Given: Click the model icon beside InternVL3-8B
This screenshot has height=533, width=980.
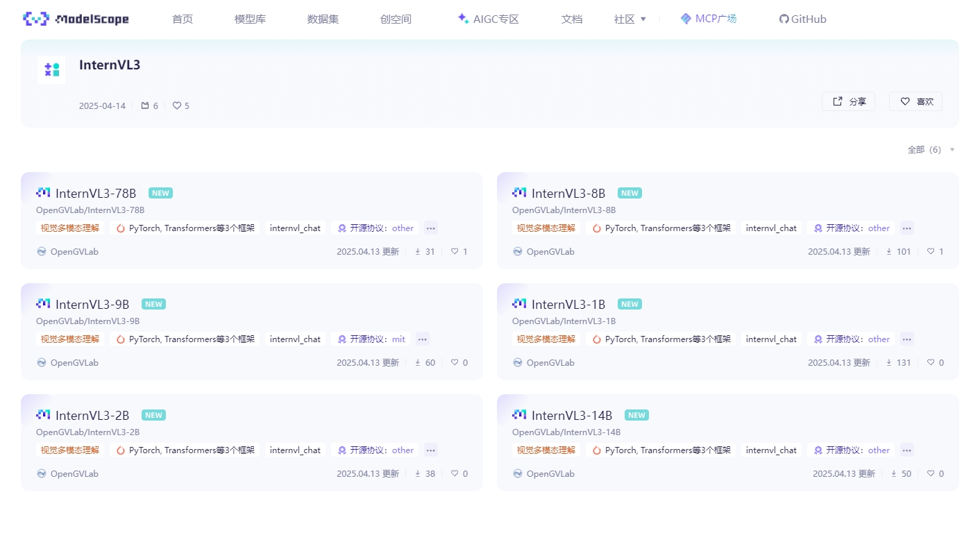Looking at the screenshot, I should click(x=519, y=192).
